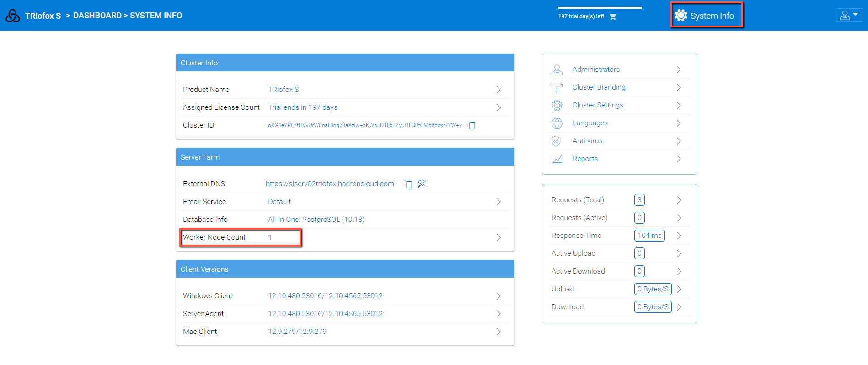Click the Anti-virus shield icon
The width and height of the screenshot is (868, 365).
coord(556,141)
